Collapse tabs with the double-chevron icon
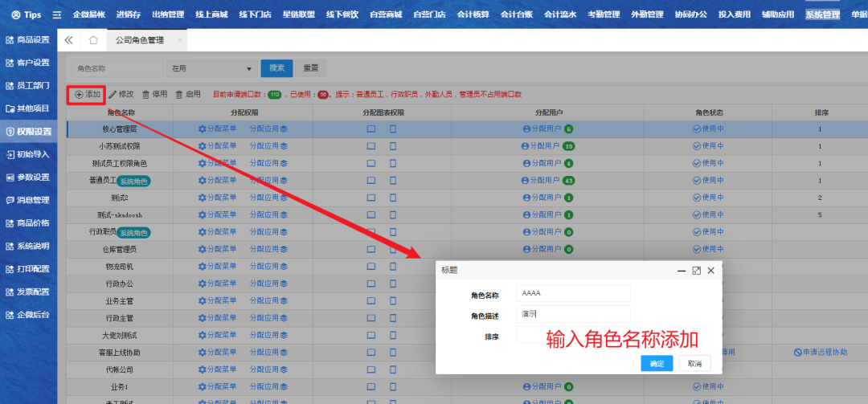The image size is (868, 404). (68, 40)
